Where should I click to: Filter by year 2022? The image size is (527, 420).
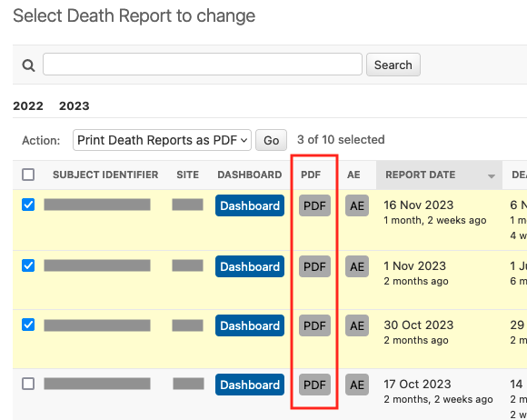[28, 106]
